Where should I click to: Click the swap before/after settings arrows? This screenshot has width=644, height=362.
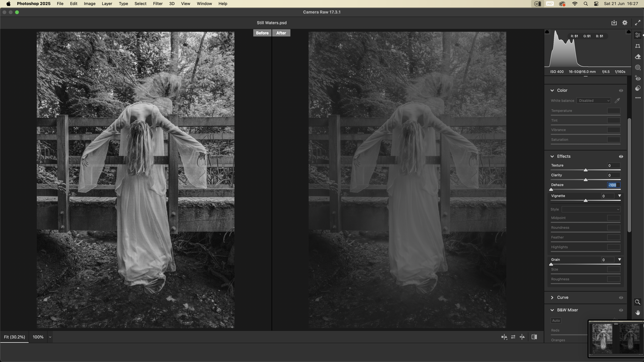(513, 337)
